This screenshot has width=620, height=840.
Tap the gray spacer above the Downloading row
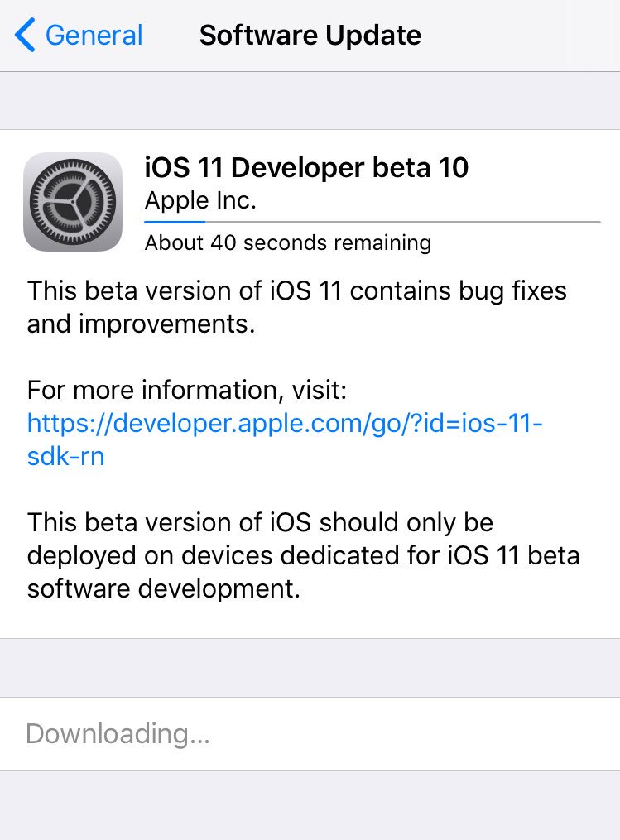tap(310, 667)
